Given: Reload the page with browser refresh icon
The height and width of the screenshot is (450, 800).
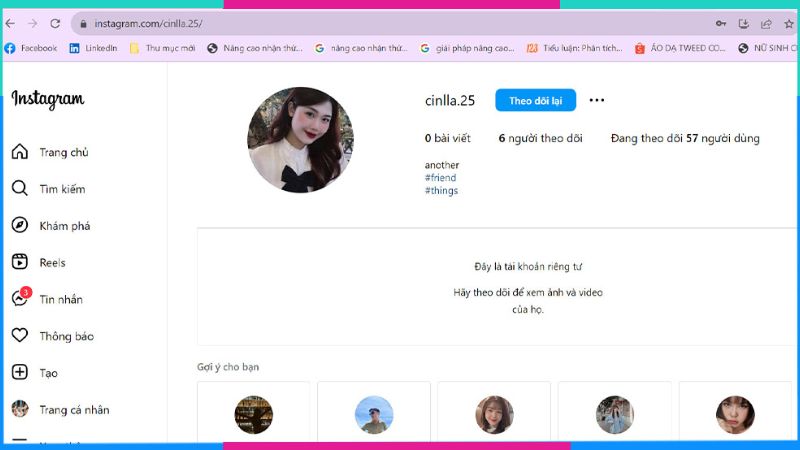Looking at the screenshot, I should click(x=55, y=23).
